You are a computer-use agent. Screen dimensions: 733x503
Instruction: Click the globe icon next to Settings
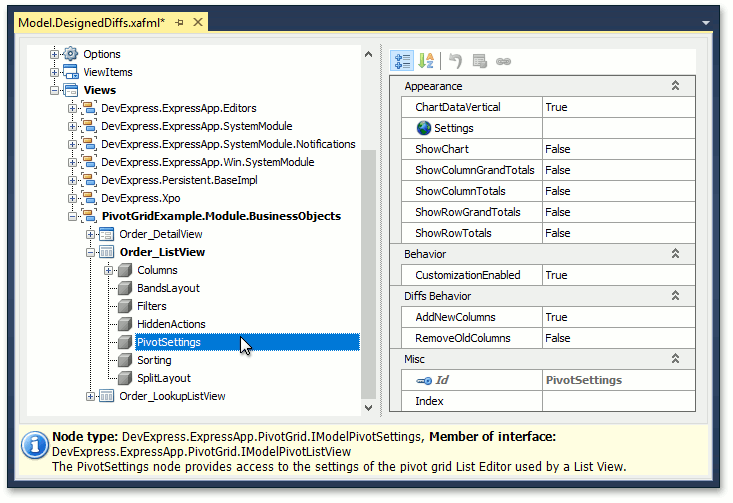[424, 128]
